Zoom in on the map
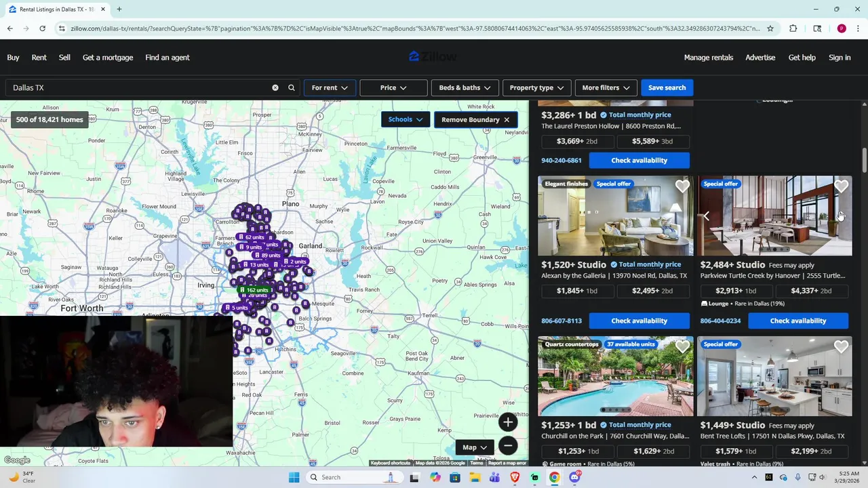 [x=508, y=422]
